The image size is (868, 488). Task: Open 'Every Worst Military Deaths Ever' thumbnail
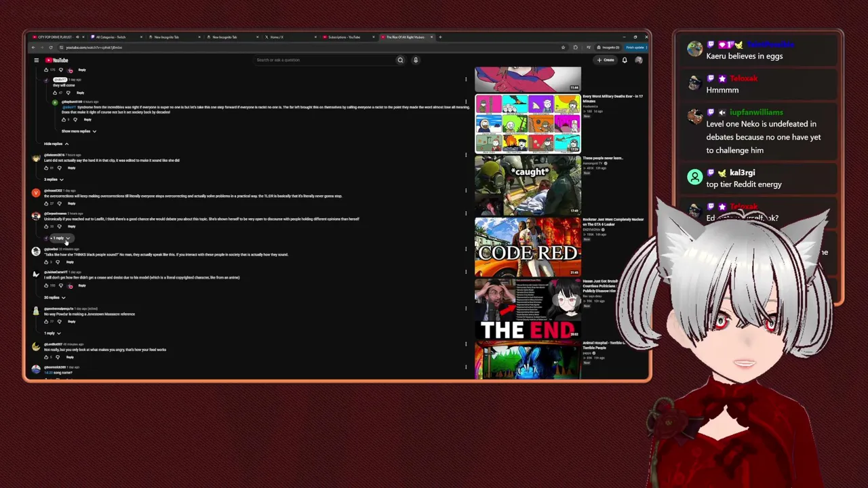tap(528, 123)
